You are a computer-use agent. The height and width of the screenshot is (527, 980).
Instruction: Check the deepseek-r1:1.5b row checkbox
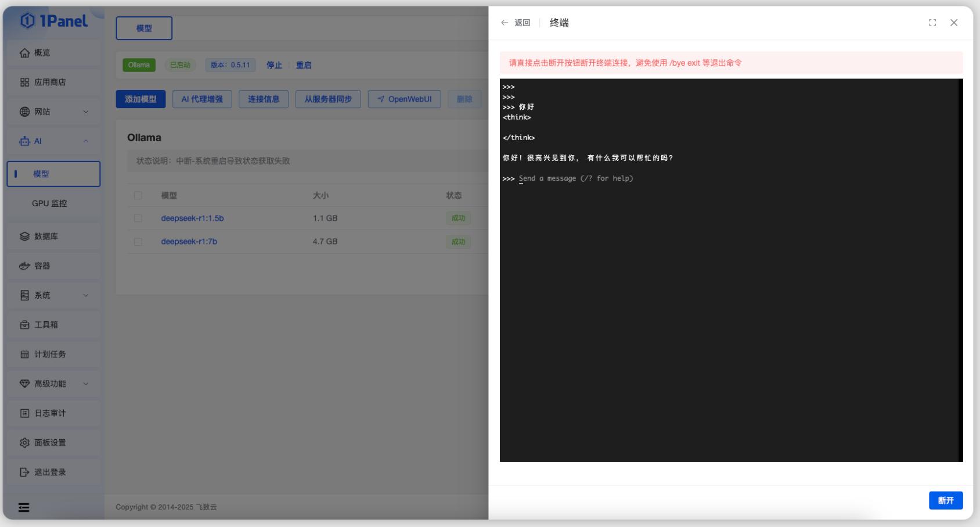[138, 218]
